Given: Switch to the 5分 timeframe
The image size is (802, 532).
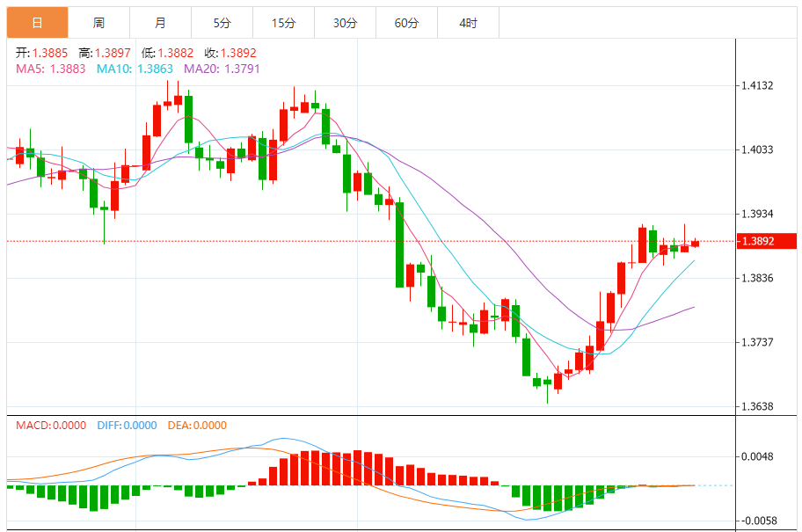Looking at the screenshot, I should tap(222, 23).
